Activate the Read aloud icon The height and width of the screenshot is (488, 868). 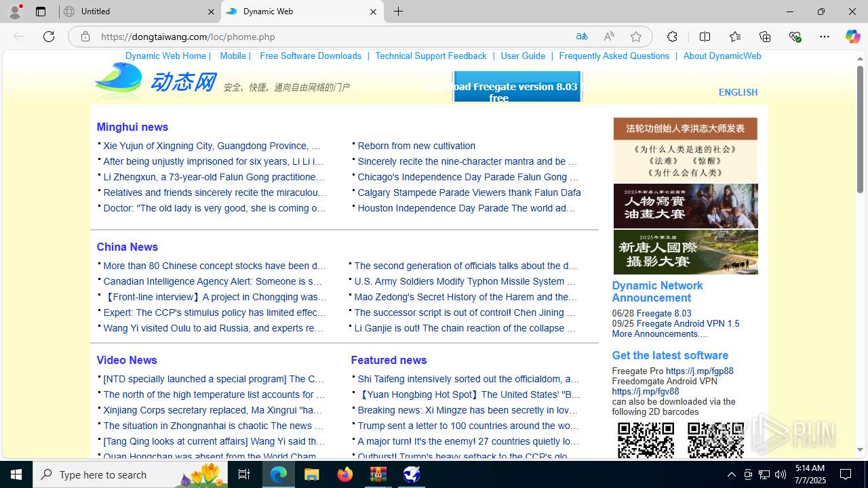pos(609,37)
